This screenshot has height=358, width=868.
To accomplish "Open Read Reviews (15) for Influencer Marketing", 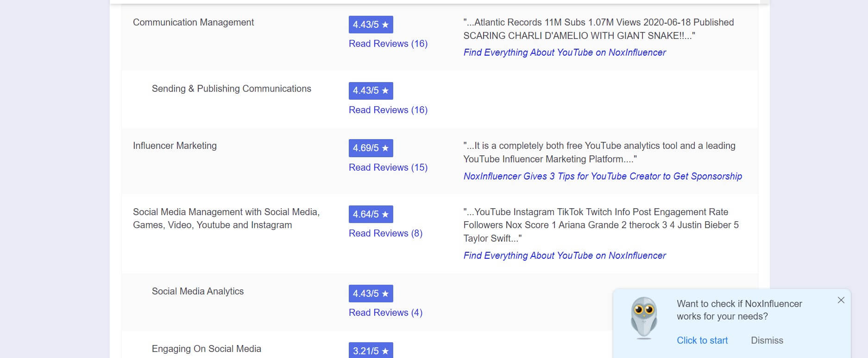I will point(388,167).
